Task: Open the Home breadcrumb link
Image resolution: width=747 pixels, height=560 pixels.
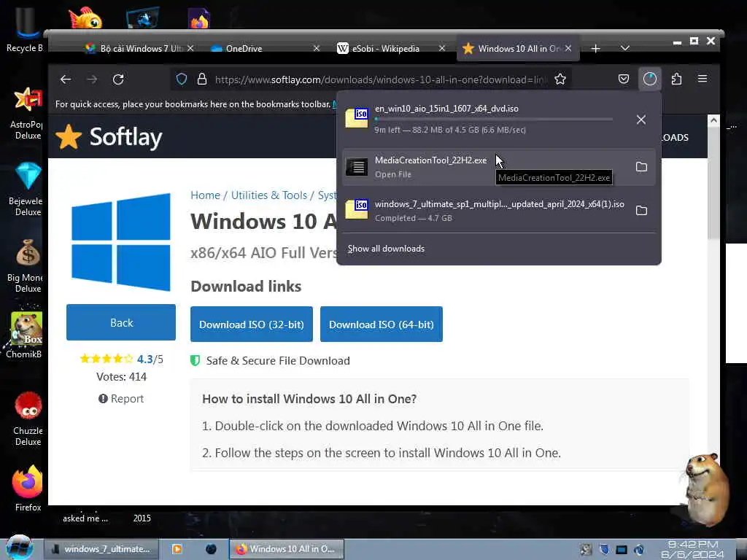Action: (x=205, y=195)
